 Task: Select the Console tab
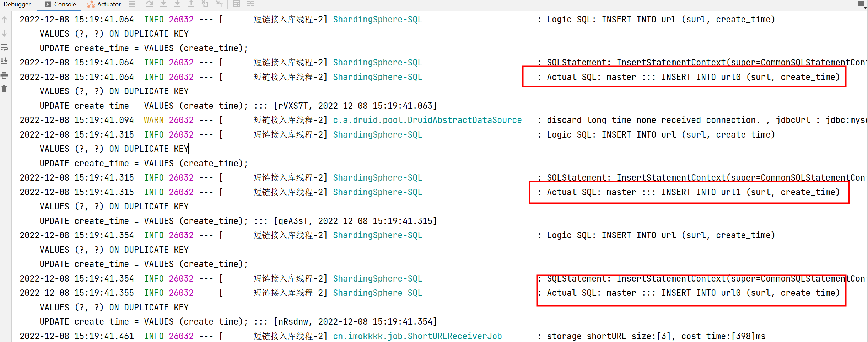pyautogui.click(x=60, y=4)
